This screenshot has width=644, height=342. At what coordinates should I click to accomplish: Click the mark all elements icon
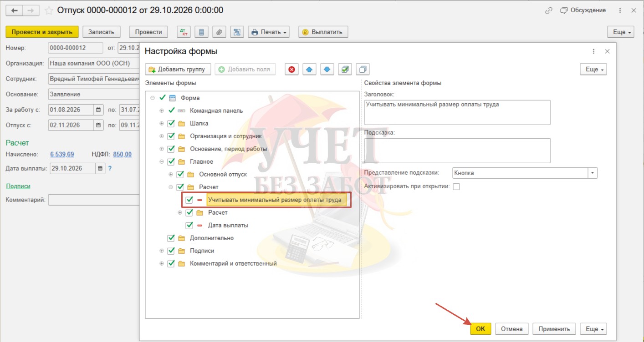click(345, 70)
